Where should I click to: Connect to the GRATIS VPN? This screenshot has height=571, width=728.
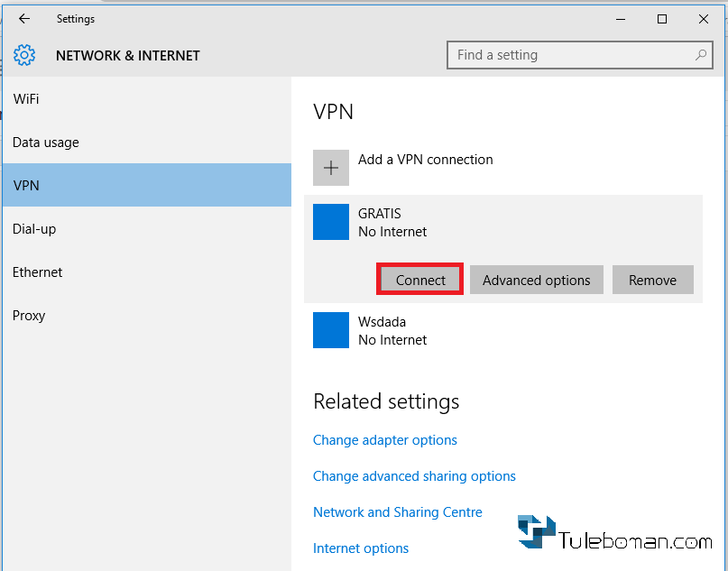[x=420, y=280]
